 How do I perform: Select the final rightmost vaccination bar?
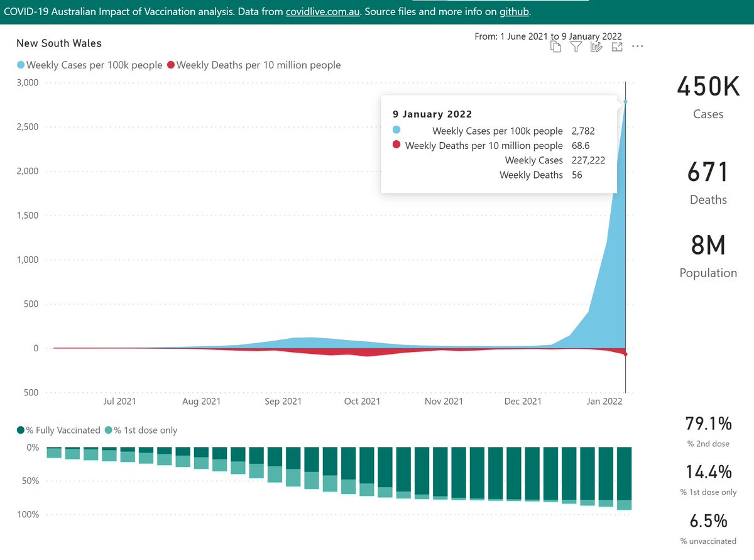(x=625, y=478)
